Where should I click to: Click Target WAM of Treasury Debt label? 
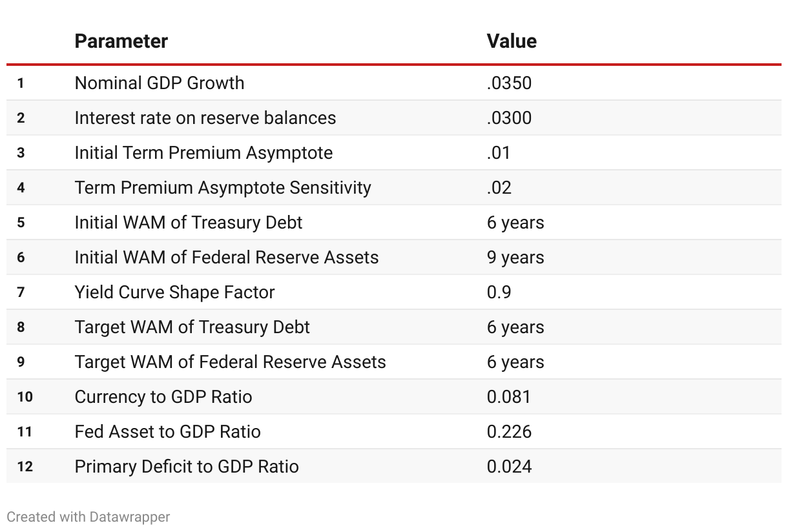pyautogui.click(x=192, y=327)
